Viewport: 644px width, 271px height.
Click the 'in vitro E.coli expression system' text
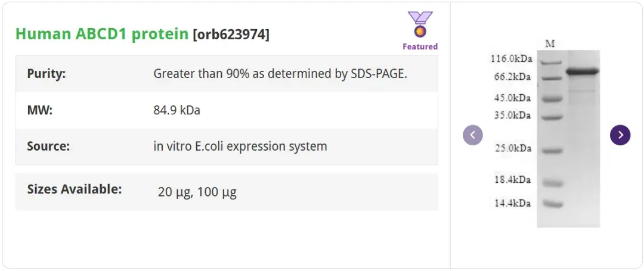tap(240, 146)
